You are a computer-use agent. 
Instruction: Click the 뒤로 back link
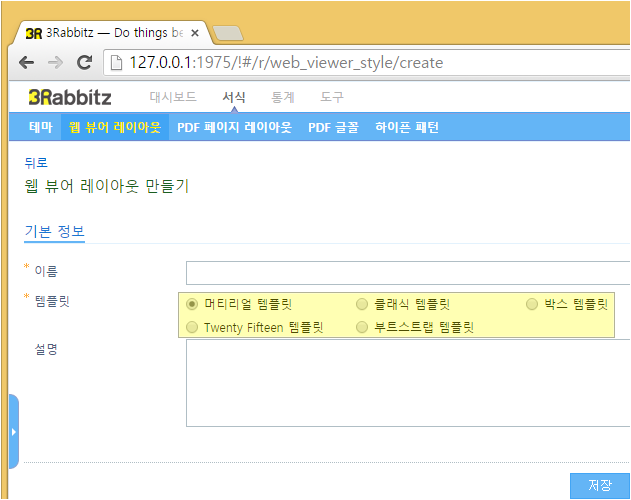coord(36,163)
